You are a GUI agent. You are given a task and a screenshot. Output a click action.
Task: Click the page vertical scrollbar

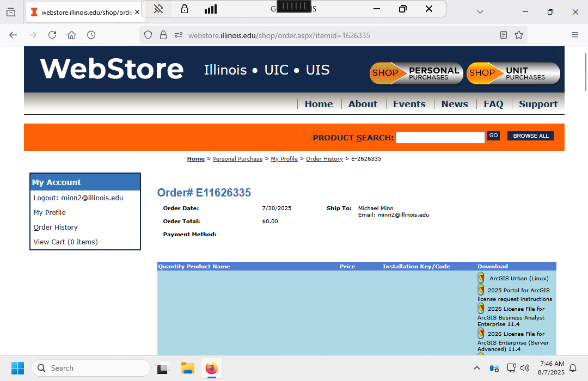[x=586, y=71]
